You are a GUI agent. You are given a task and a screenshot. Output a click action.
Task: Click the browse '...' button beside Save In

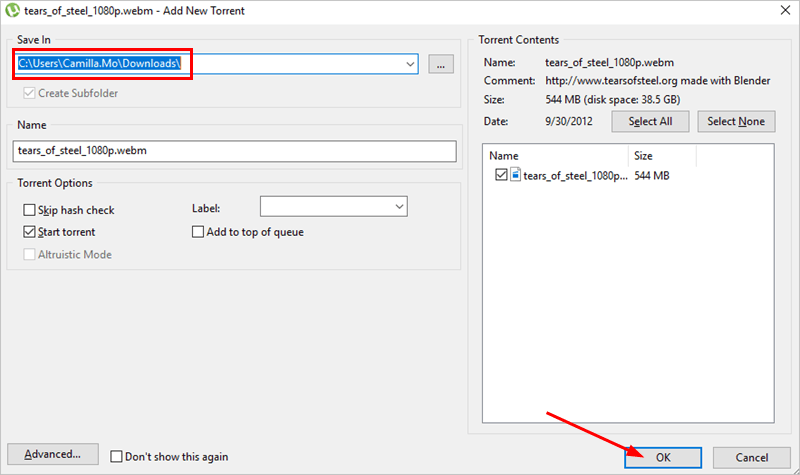pyautogui.click(x=441, y=64)
